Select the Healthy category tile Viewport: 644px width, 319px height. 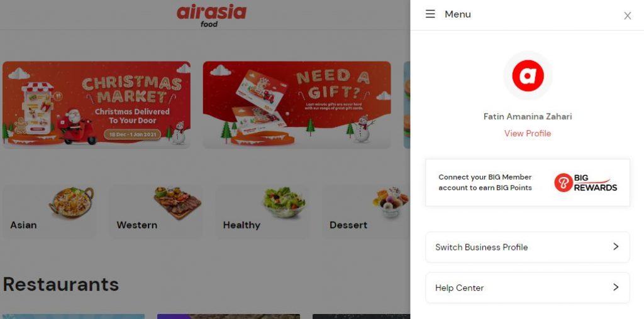(262, 211)
